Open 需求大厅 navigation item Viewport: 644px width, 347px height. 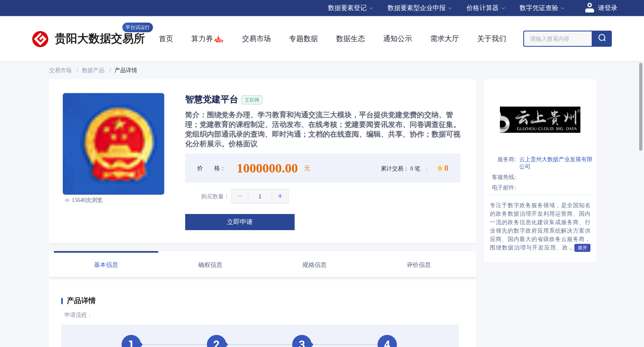(445, 39)
